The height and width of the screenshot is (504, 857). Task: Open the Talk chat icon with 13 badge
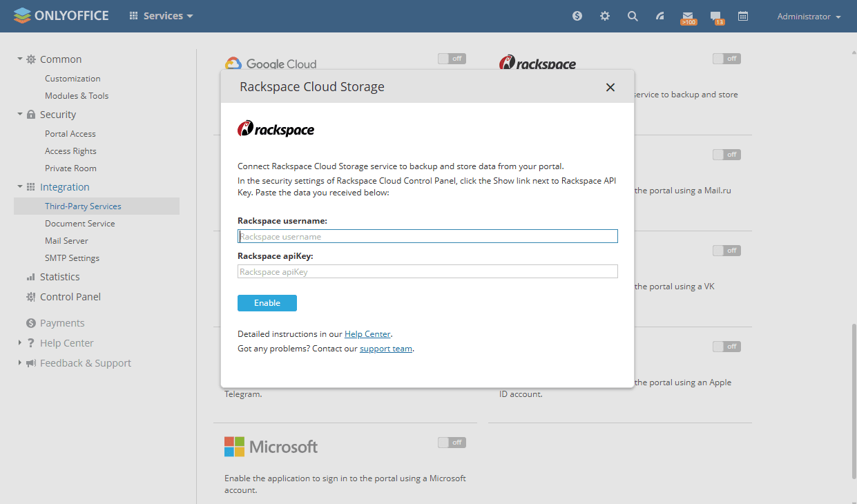[x=716, y=17]
